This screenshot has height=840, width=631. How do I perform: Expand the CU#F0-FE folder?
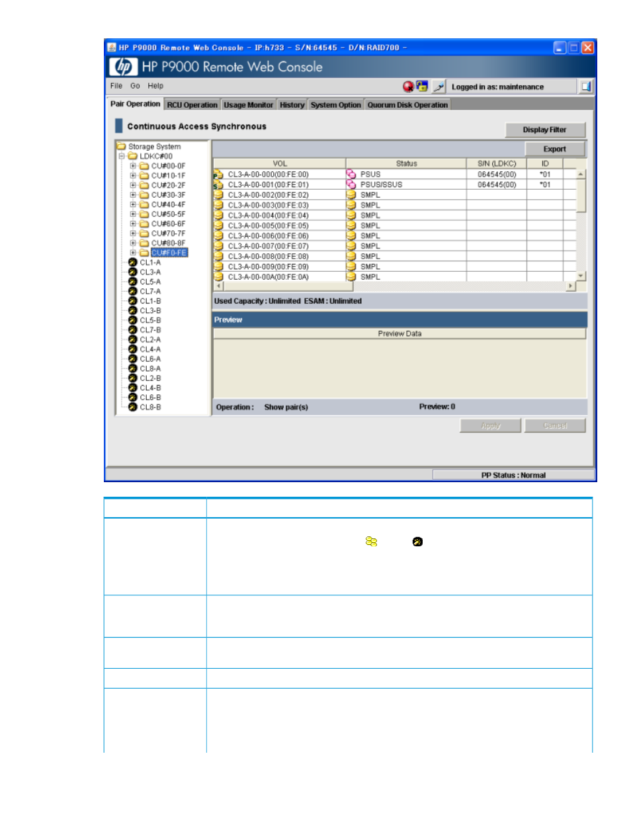pos(133,253)
